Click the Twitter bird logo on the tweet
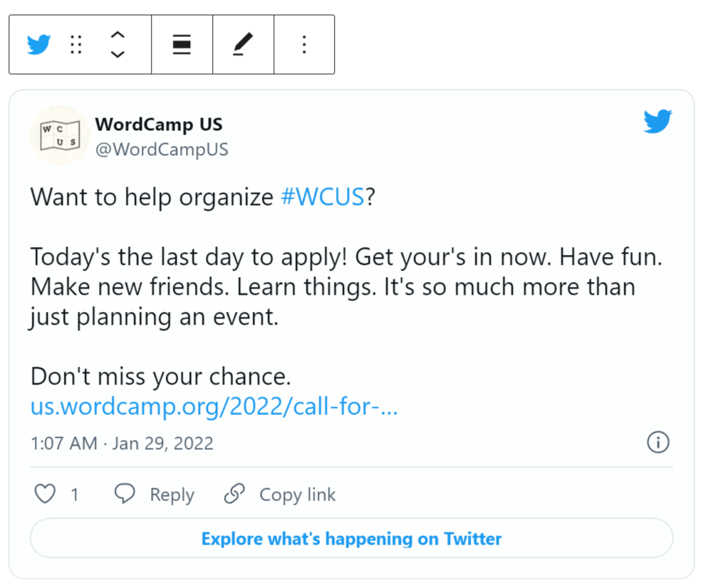Image resolution: width=703 pixels, height=588 pixels. tap(657, 121)
